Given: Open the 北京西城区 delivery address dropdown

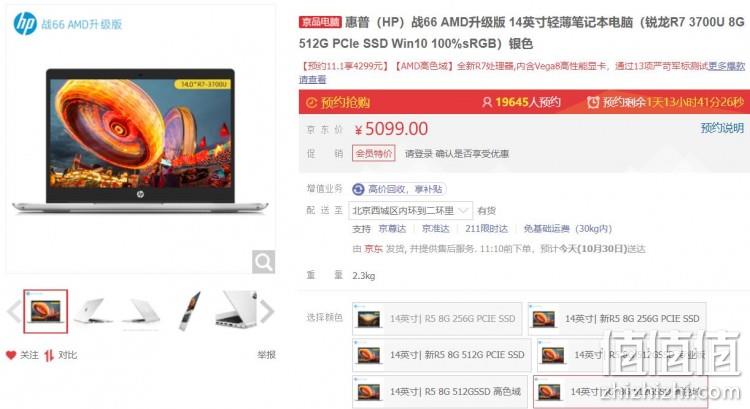Looking at the screenshot, I should [411, 210].
